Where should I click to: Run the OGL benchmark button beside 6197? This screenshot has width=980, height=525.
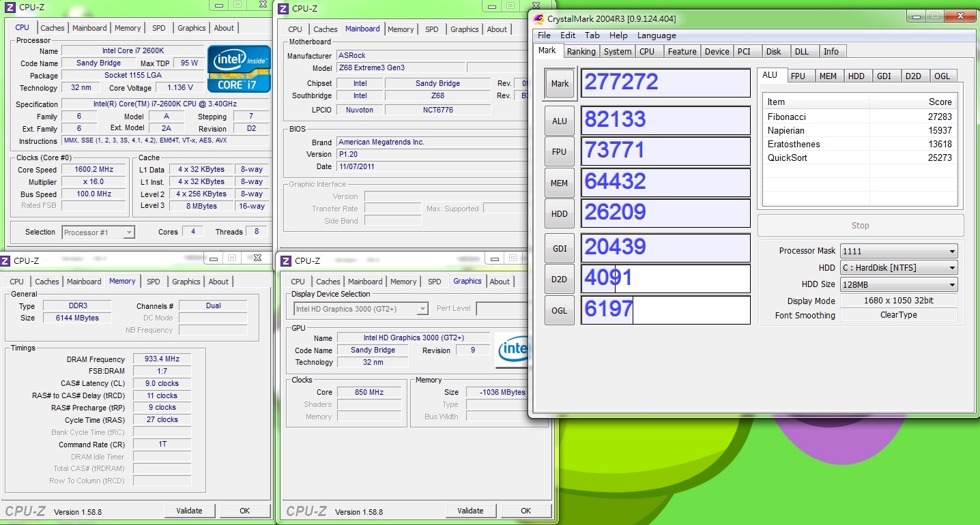(x=560, y=310)
